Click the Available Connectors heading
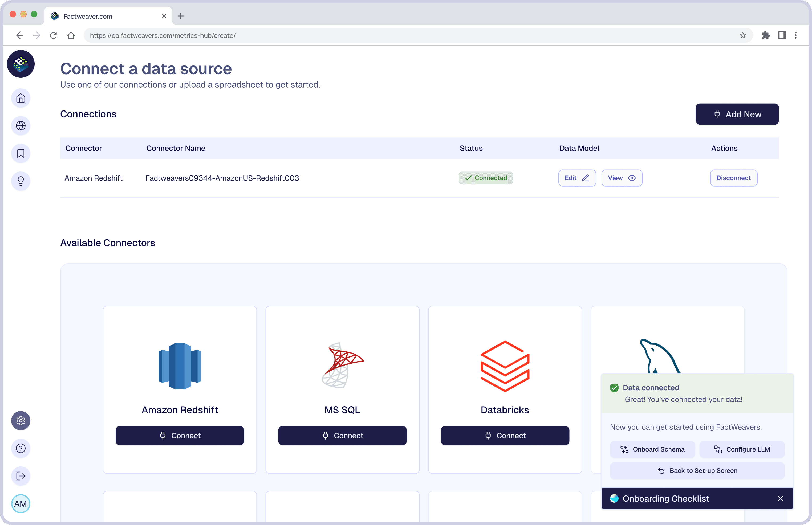 (107, 243)
